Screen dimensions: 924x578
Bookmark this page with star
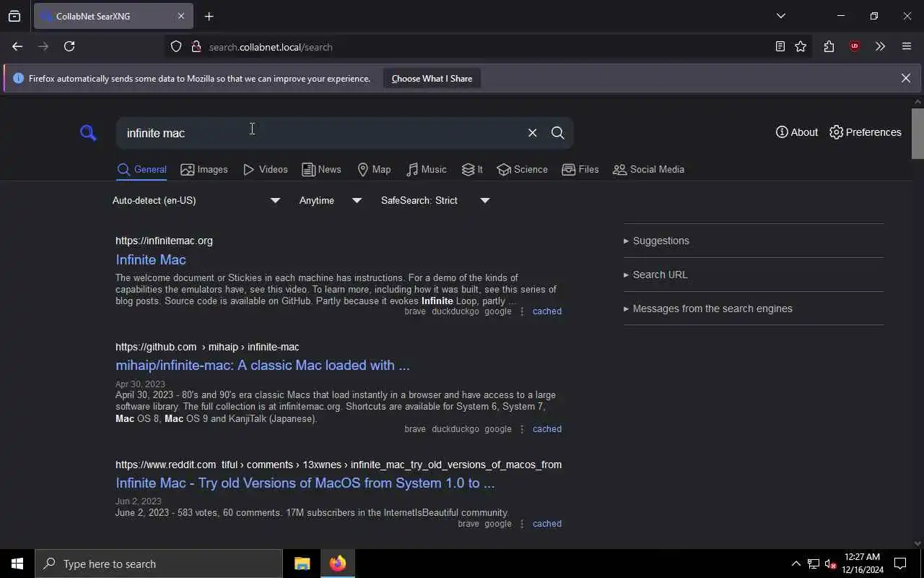pyautogui.click(x=801, y=47)
